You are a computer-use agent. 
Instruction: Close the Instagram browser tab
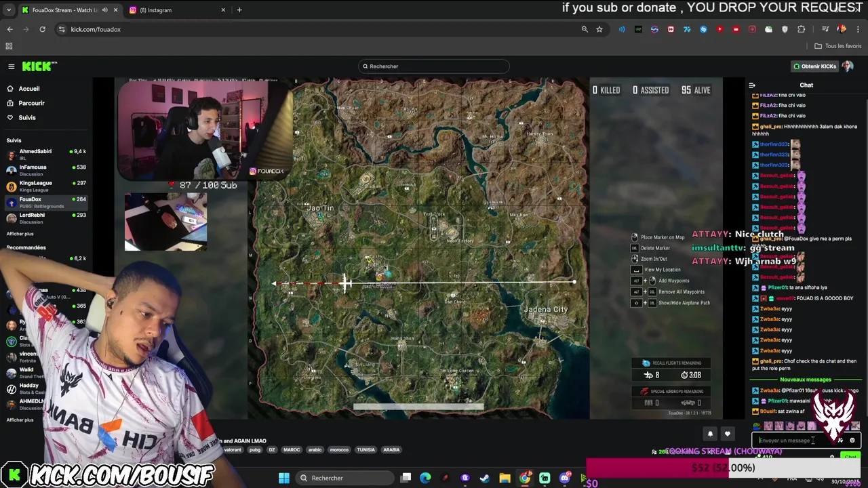[223, 10]
